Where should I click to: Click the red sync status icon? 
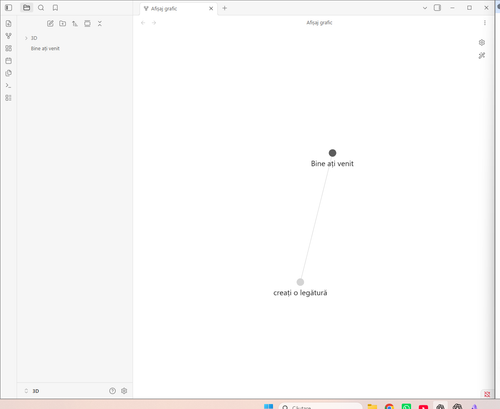[x=487, y=394]
